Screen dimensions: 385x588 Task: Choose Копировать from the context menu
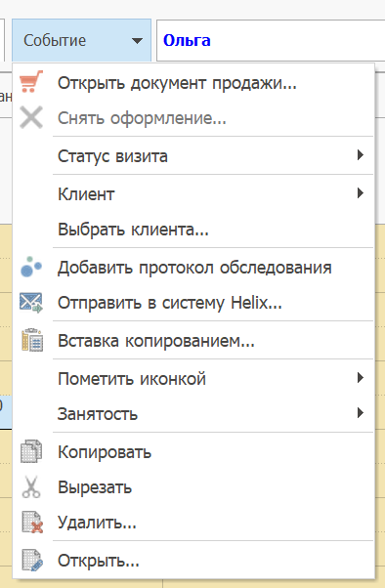click(x=193, y=452)
